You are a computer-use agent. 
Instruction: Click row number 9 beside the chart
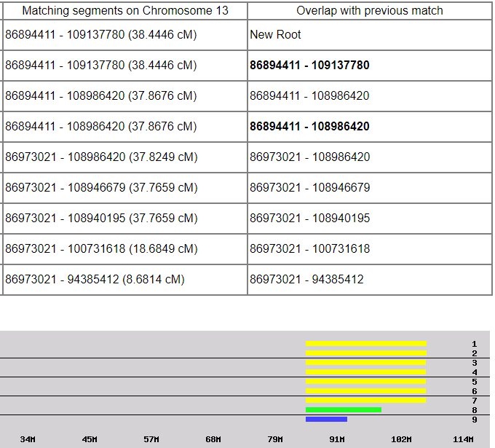(474, 420)
